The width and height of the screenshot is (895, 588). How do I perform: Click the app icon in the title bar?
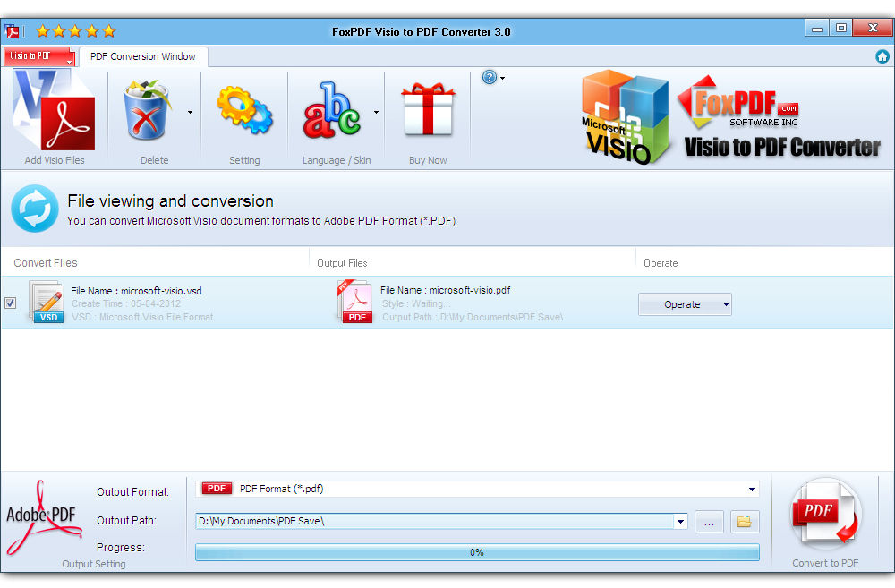coord(12,31)
